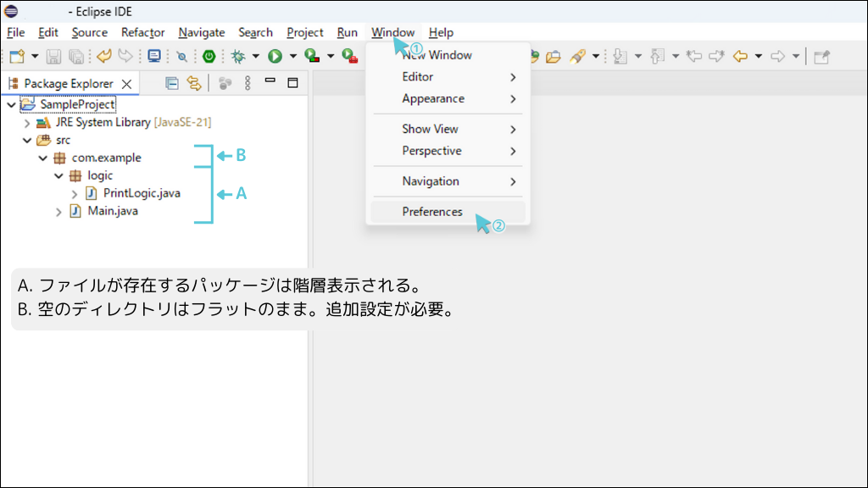The height and width of the screenshot is (488, 868).
Task: Select the com.example package
Action: click(106, 158)
